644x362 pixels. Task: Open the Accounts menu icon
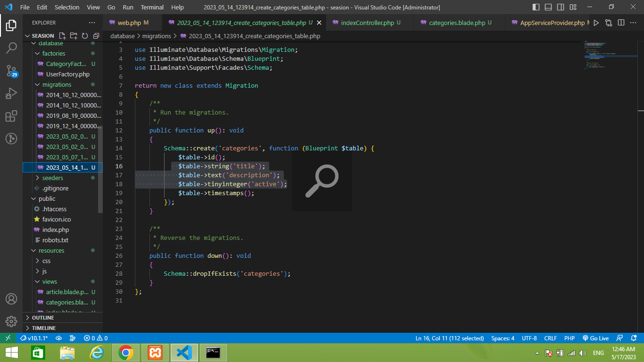point(11,299)
